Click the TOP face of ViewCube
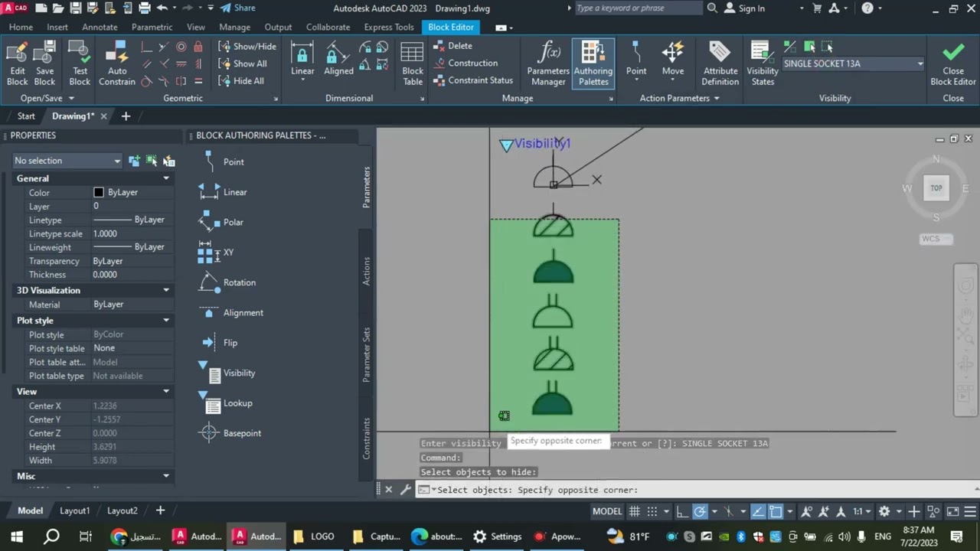 click(936, 188)
